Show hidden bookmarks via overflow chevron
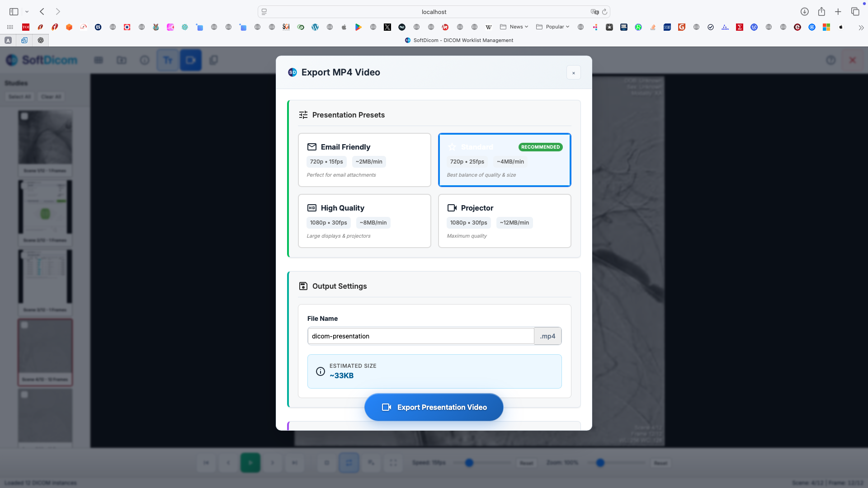Screen dimensions: 868x488 pyautogui.click(x=861, y=28)
